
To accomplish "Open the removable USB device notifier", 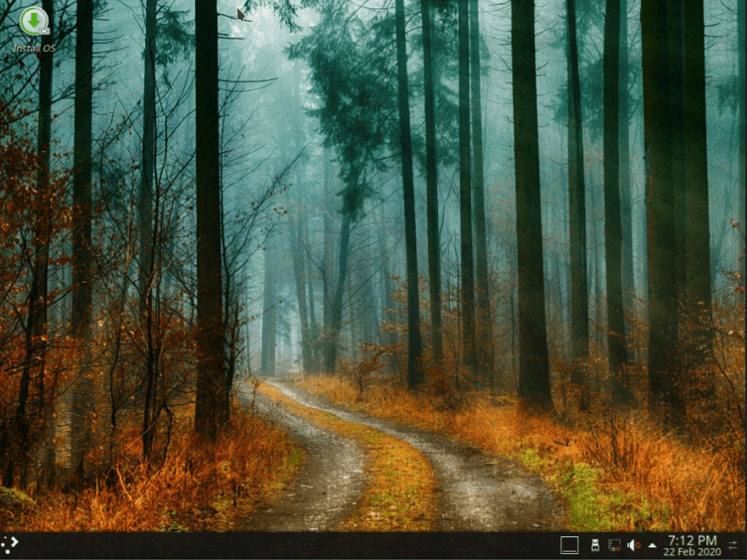I will 595,546.
